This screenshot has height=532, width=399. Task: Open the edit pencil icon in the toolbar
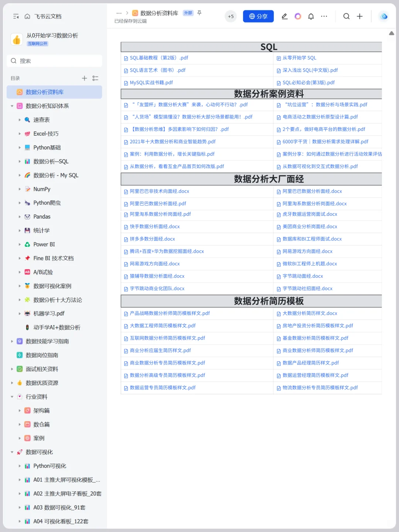284,16
